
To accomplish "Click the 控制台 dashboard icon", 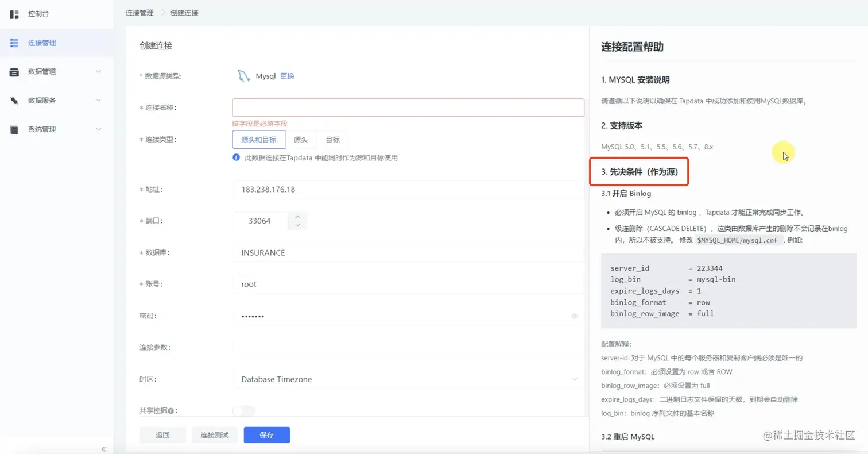I will (14, 14).
